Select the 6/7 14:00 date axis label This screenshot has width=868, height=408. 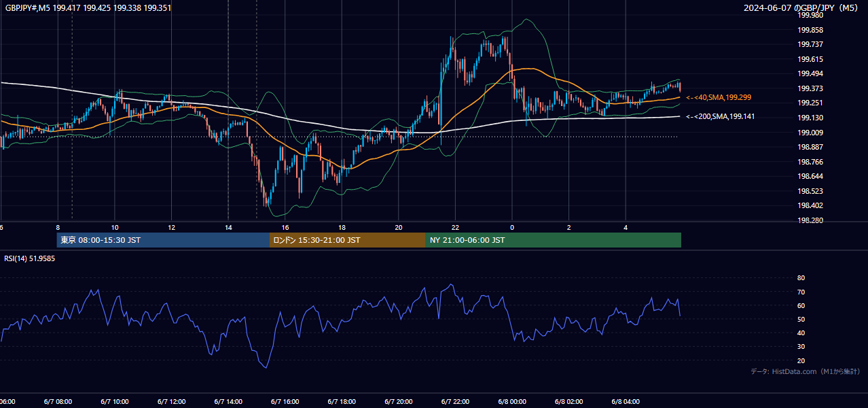(228, 402)
